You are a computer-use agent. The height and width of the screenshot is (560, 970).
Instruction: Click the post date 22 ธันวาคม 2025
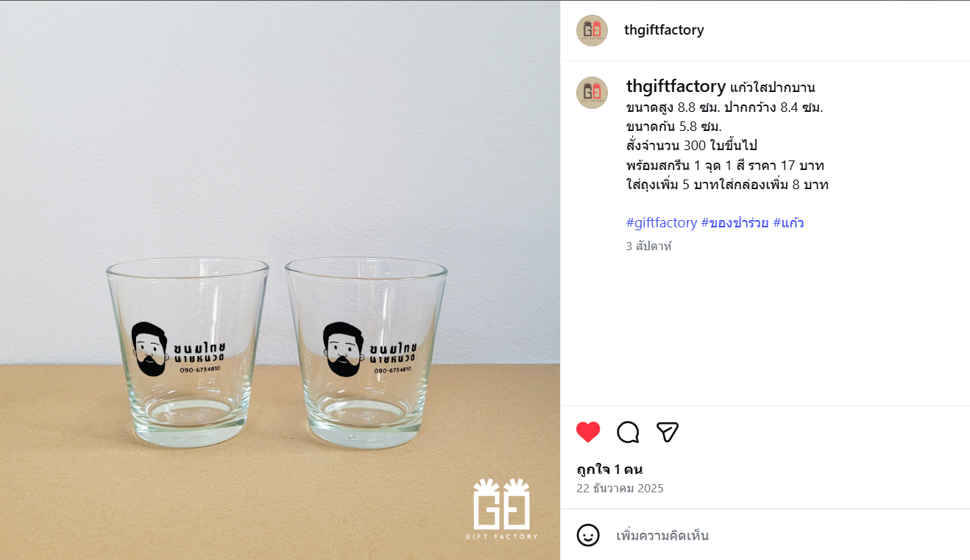(x=620, y=489)
